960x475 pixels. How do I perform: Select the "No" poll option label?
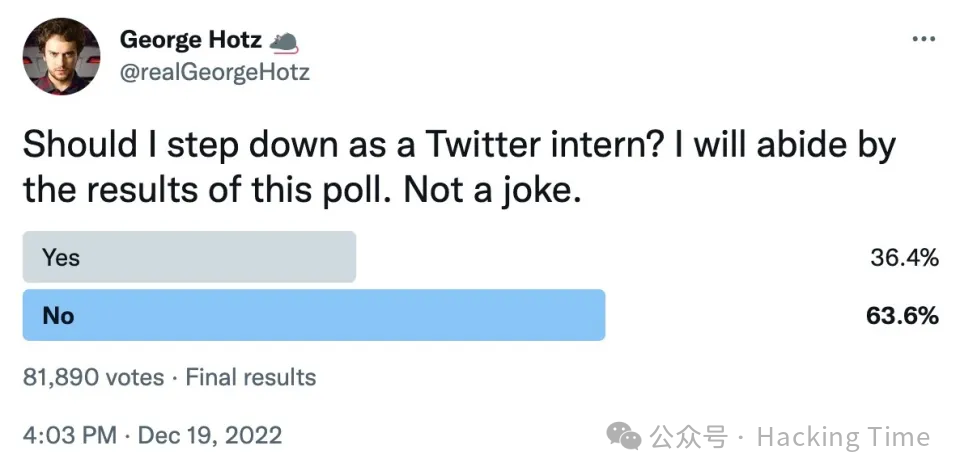58,316
